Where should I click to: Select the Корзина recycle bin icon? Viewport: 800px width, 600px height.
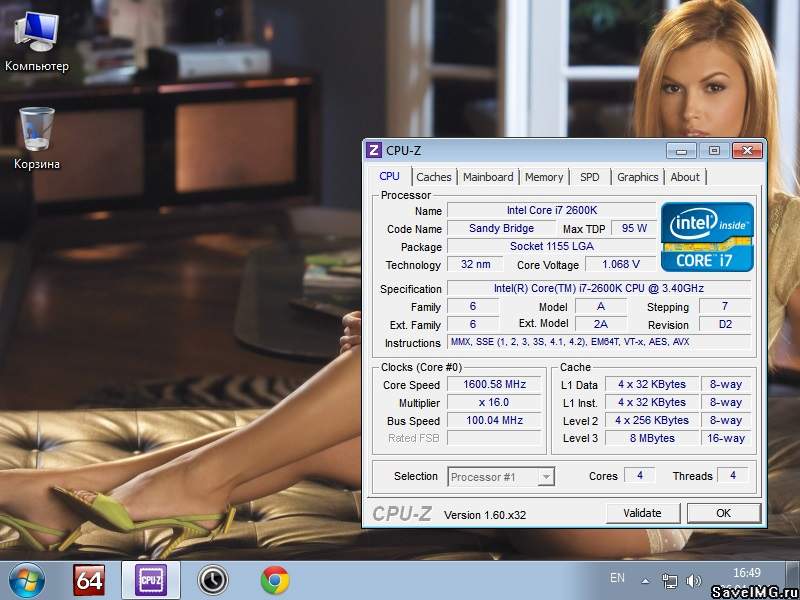point(37,138)
